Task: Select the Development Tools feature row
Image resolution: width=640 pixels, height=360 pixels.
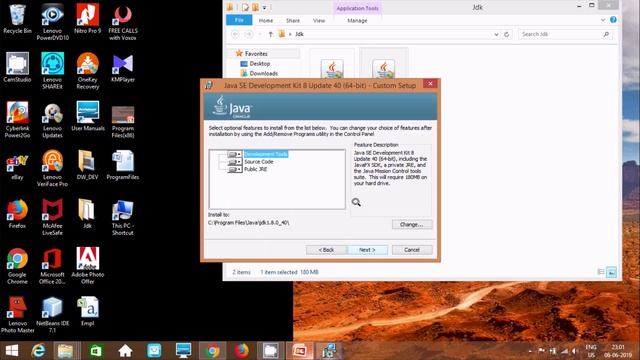Action: click(266, 154)
